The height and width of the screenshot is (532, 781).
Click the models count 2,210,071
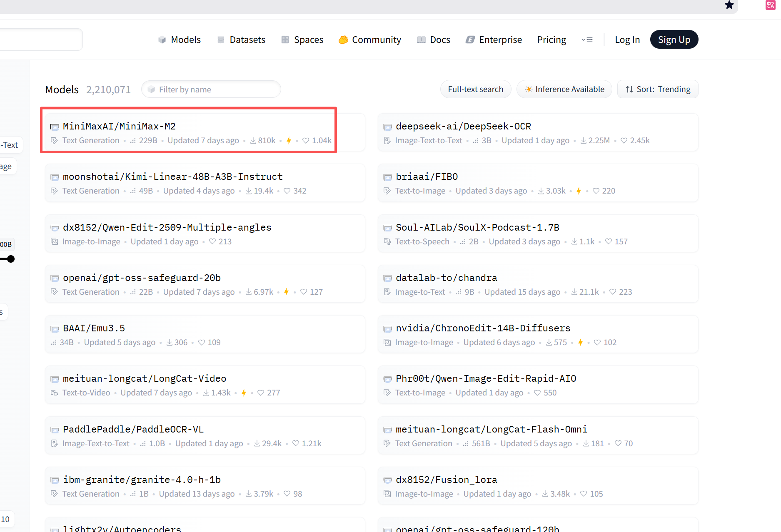(x=108, y=89)
